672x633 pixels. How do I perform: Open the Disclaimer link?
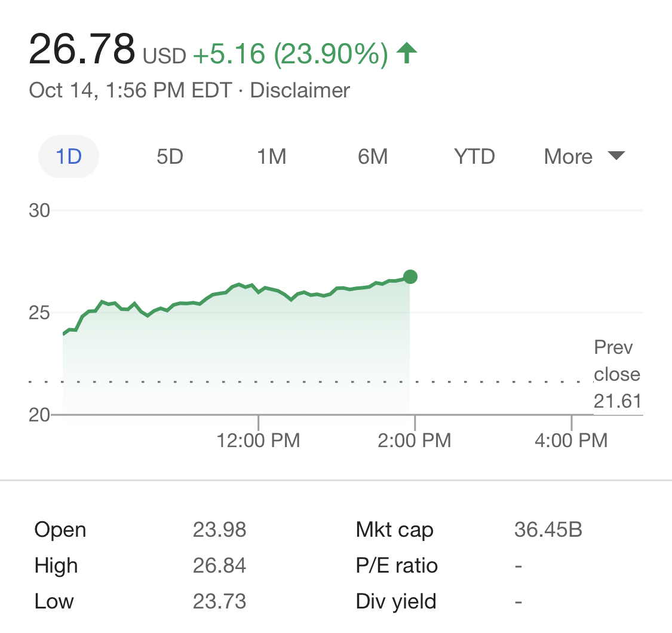click(300, 91)
